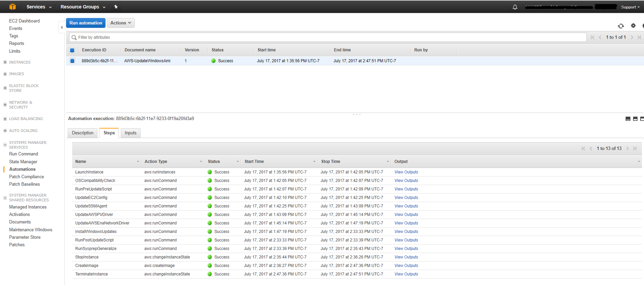
Task: Open Maintenance Windows in sidebar
Action: 31,230
